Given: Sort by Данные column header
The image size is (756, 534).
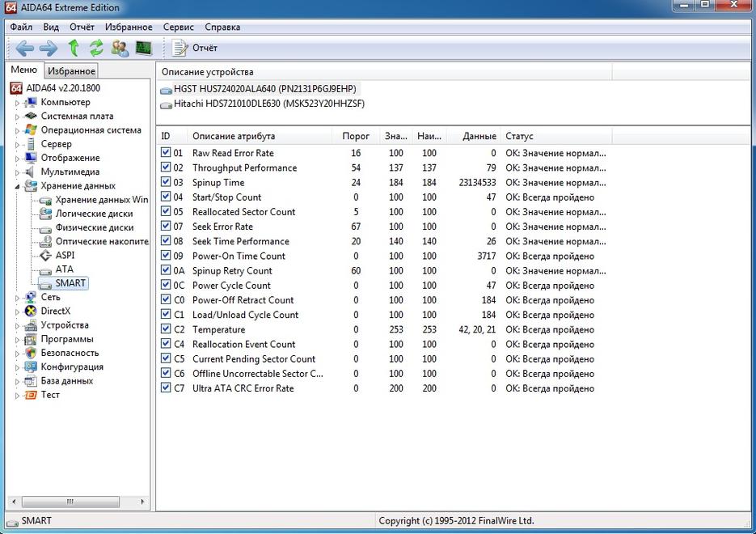Looking at the screenshot, I should click(x=474, y=136).
